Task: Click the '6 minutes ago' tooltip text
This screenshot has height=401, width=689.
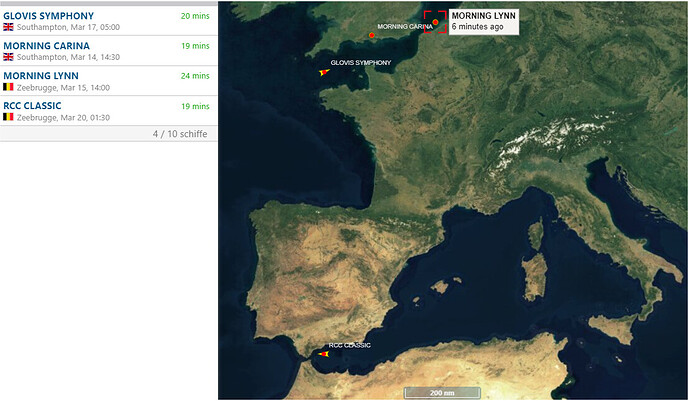Action: coord(477,27)
